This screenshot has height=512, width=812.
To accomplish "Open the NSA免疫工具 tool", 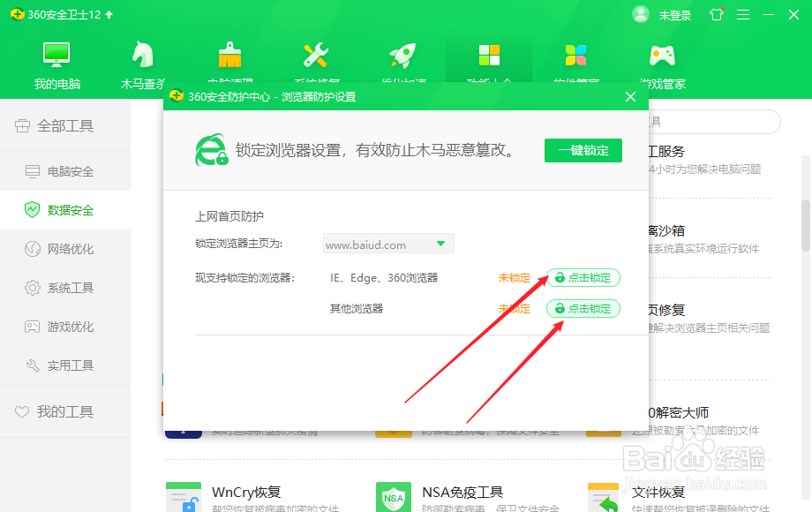I will coord(462,492).
